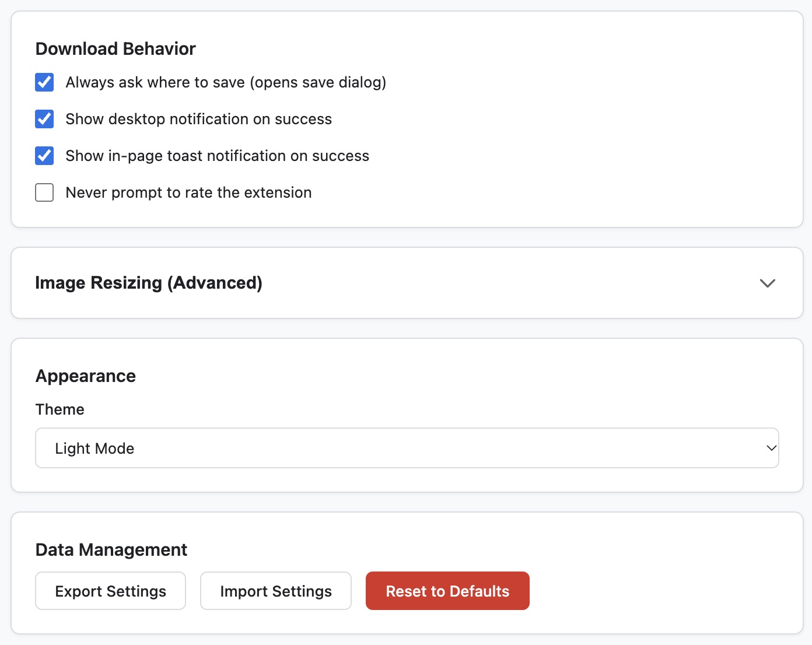Turn off in-page toast notification checkbox

[44, 156]
